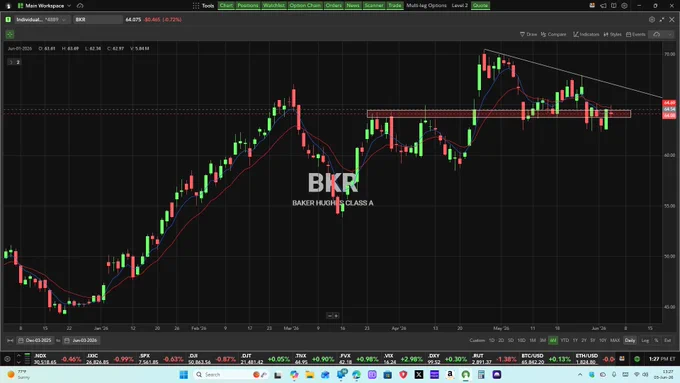
Task: Click ticker bar scroll down arrow
Action: click(18, 362)
